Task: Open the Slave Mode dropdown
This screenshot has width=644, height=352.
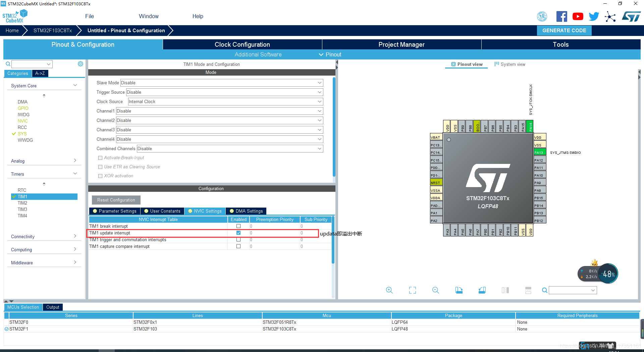Action: 221,83
